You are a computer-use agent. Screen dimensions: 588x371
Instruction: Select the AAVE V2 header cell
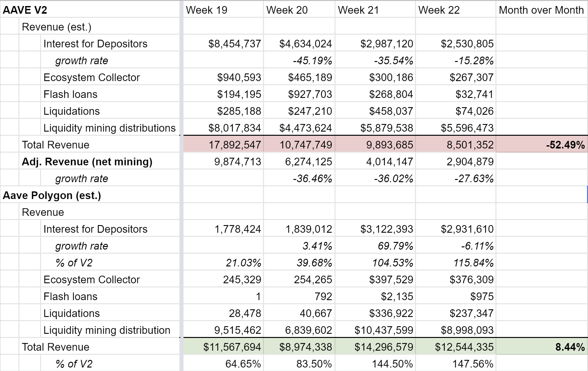pyautogui.click(x=90, y=10)
